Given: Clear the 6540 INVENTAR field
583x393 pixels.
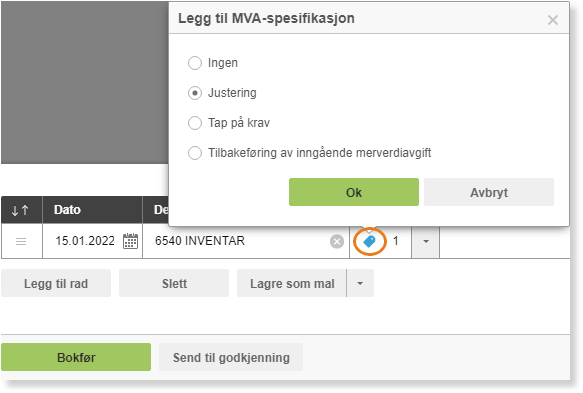Looking at the screenshot, I should [337, 242].
